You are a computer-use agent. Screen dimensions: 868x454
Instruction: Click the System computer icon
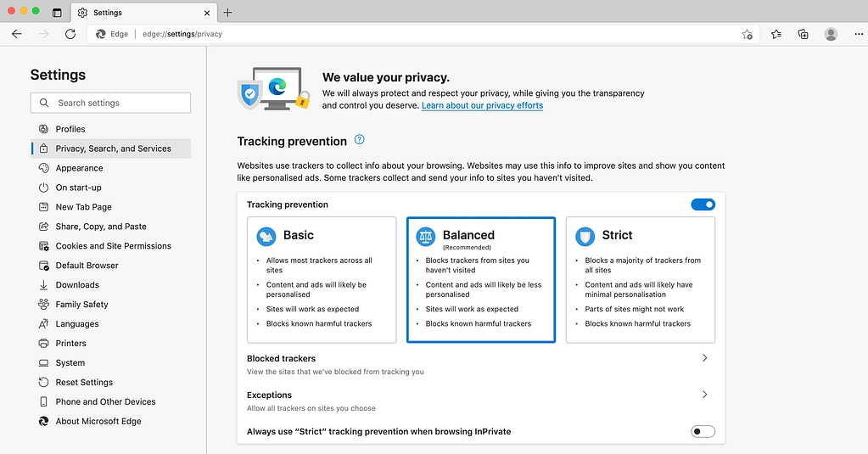pos(44,362)
